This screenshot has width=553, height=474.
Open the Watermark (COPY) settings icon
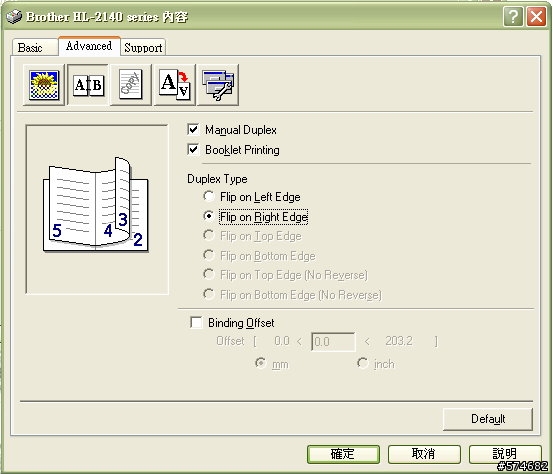(131, 85)
